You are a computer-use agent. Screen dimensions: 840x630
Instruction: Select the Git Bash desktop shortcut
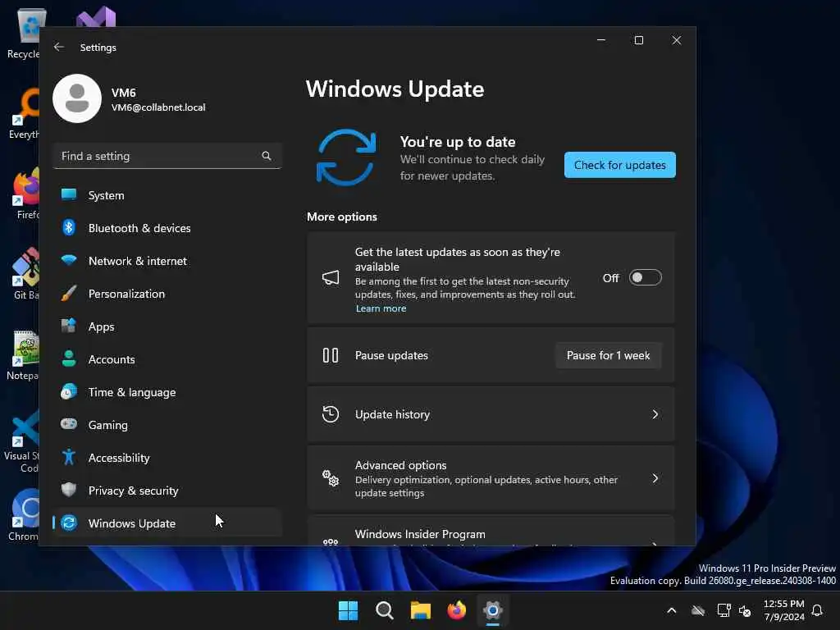coord(25,274)
